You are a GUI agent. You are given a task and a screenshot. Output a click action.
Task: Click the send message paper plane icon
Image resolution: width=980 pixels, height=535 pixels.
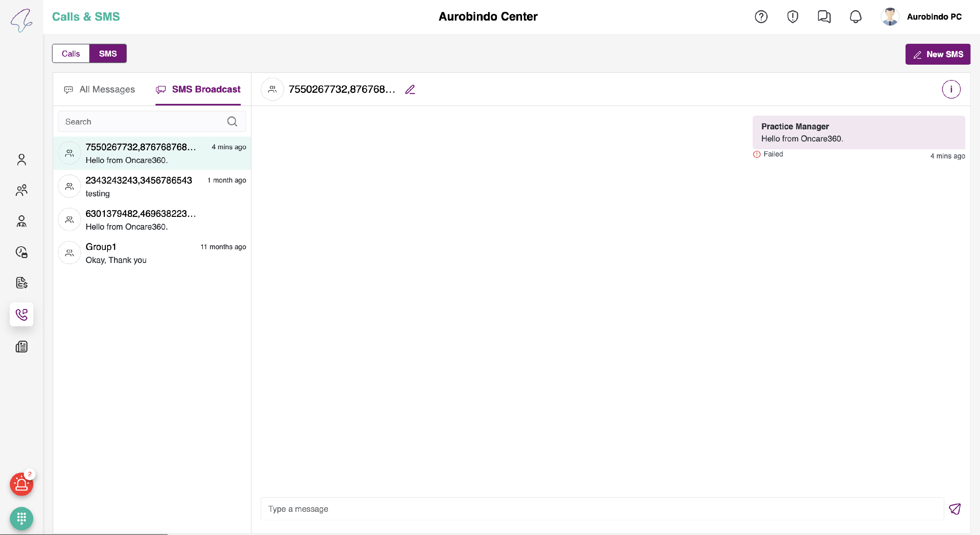(955, 509)
